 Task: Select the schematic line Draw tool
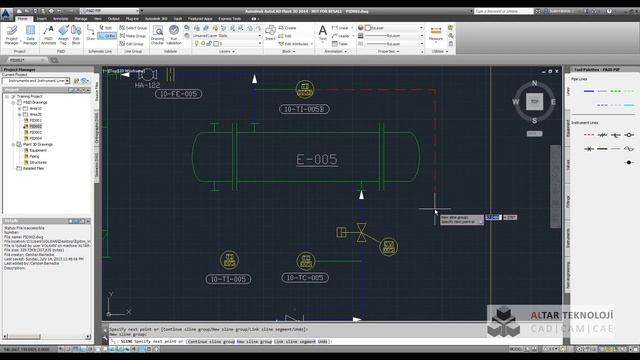(x=91, y=33)
